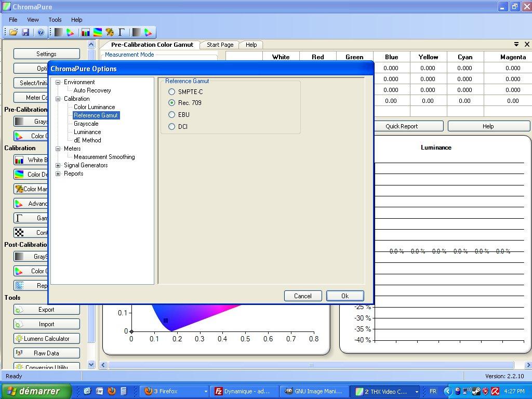Open the File menu

(13, 20)
